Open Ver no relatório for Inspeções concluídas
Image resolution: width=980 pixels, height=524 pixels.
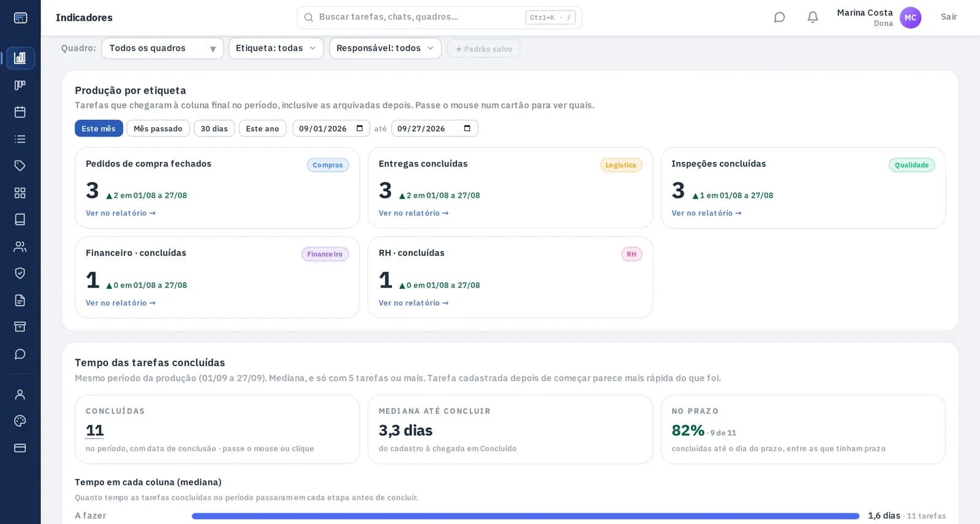pos(706,213)
